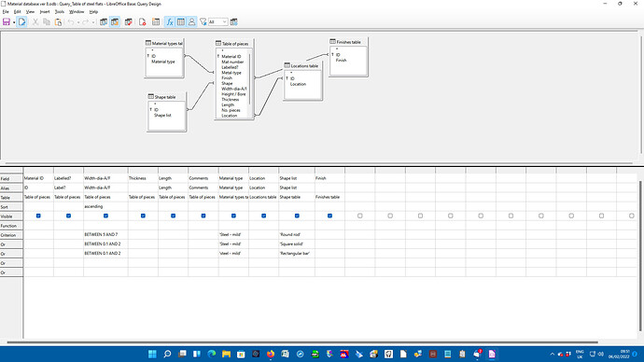Switch Design View on/off (highlighted icon)

tap(115, 21)
